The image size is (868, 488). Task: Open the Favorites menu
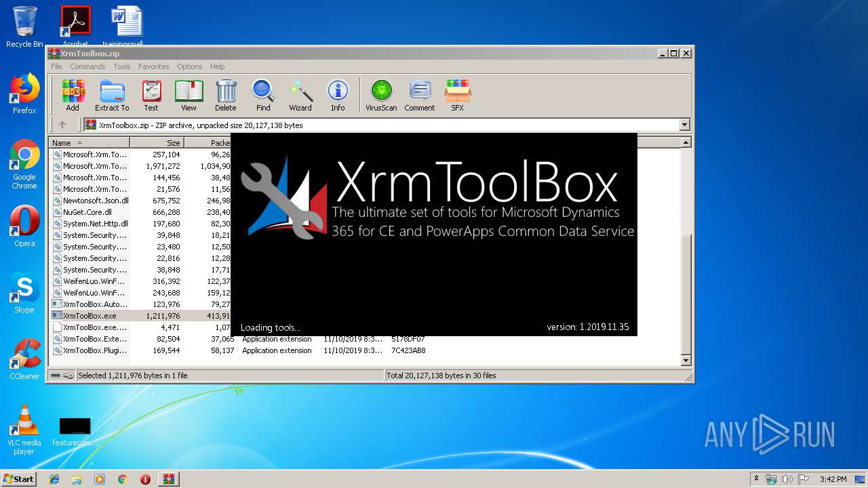click(154, 66)
